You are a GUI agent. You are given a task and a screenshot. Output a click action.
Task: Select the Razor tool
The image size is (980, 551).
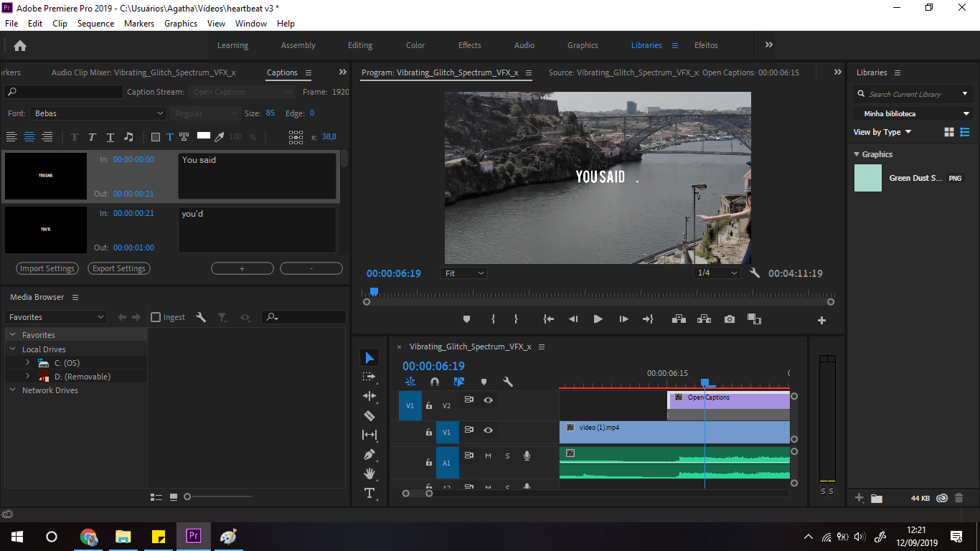[369, 415]
